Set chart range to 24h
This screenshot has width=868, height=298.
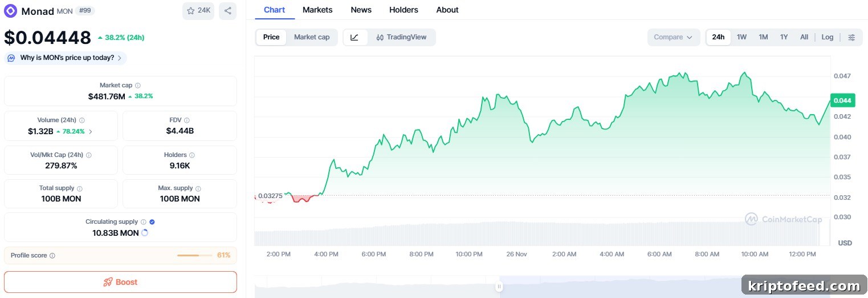[718, 37]
